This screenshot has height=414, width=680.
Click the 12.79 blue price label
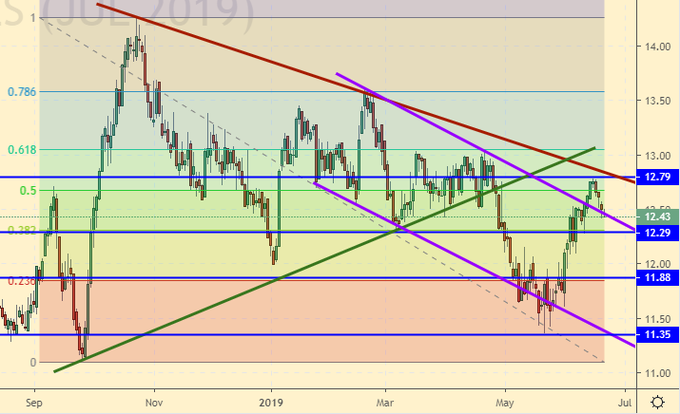click(657, 177)
